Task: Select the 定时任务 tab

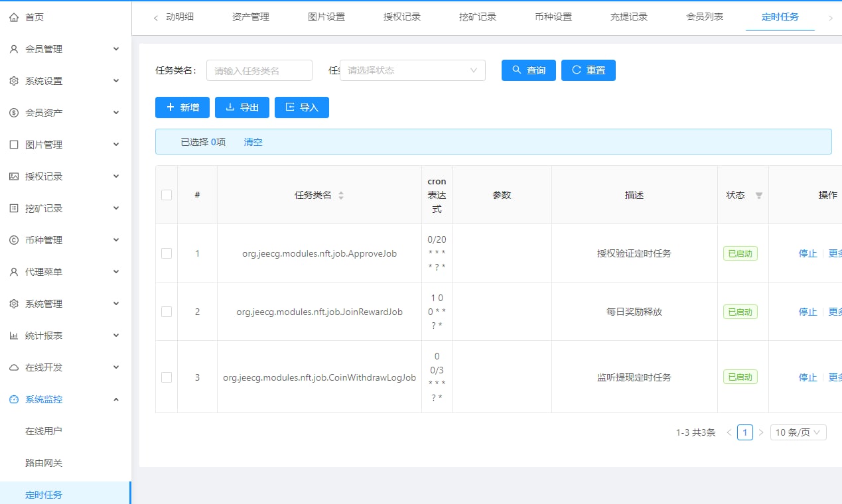Action: coord(780,17)
